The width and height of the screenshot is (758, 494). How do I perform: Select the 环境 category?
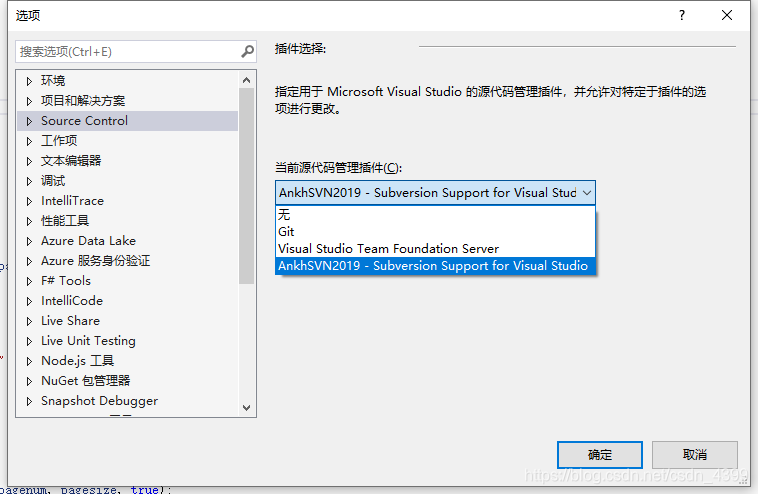click(x=53, y=81)
